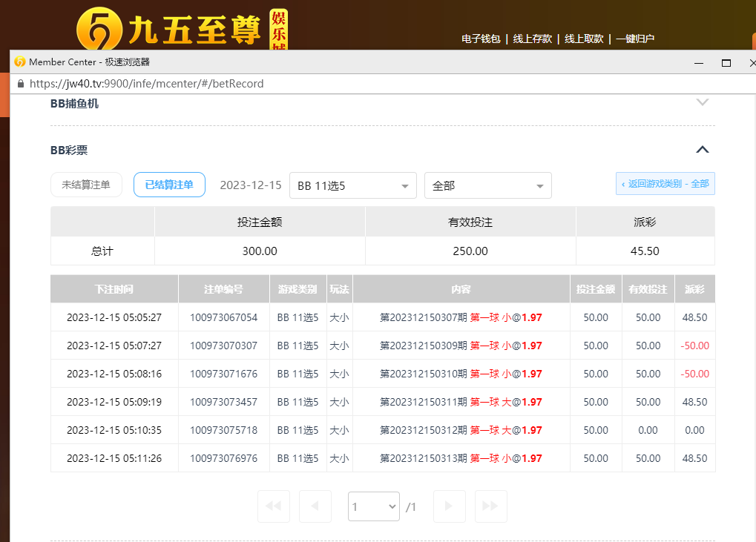Click 返回游戏类别 - 全部 button
Image resolution: width=756 pixels, height=542 pixels.
click(665, 184)
